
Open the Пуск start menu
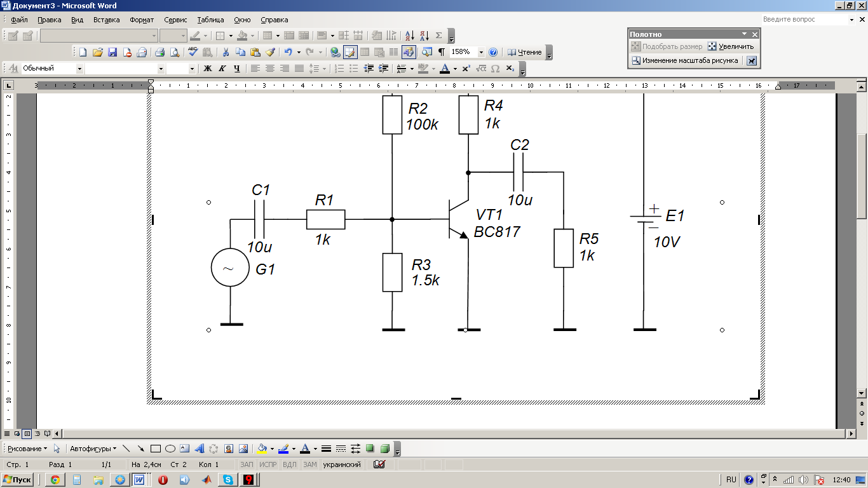[18, 480]
